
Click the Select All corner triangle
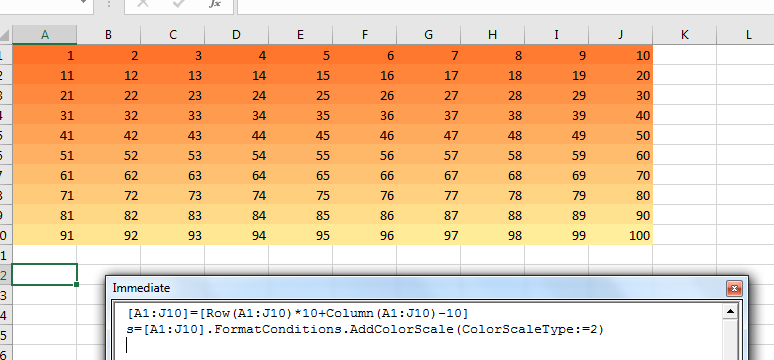click(4, 35)
